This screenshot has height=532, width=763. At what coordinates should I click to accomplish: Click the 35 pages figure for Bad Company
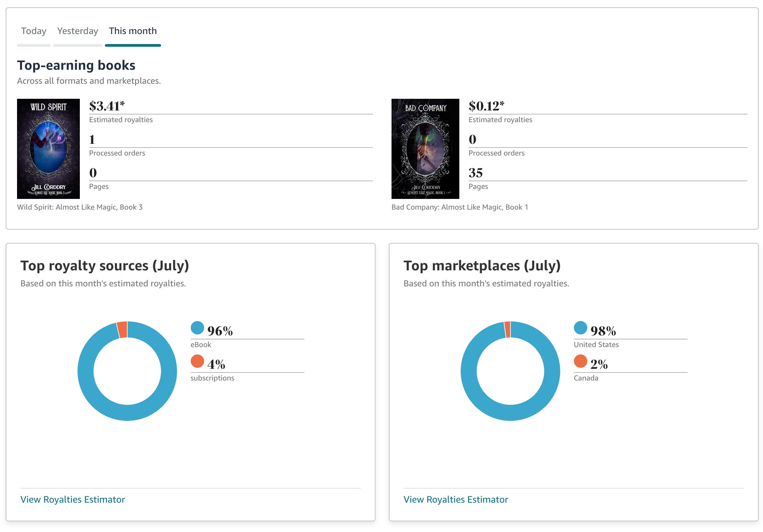(x=476, y=173)
